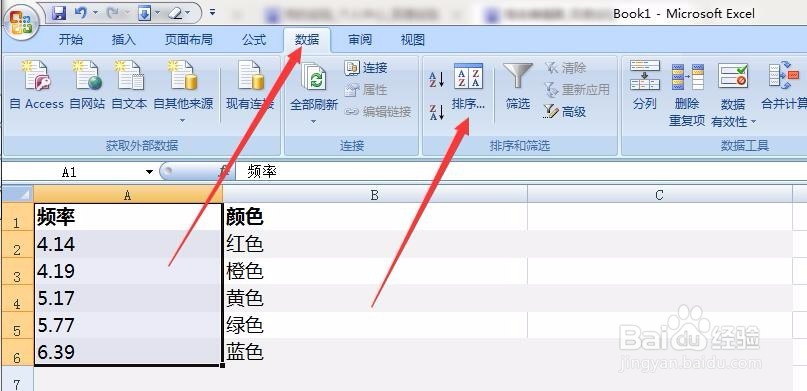Click the Select All corner button

pos(17,194)
